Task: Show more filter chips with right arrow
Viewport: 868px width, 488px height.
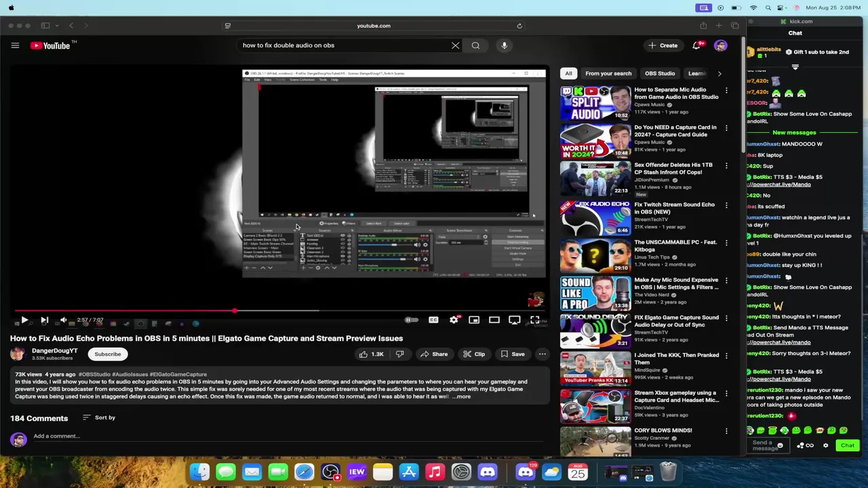Action: pyautogui.click(x=719, y=73)
